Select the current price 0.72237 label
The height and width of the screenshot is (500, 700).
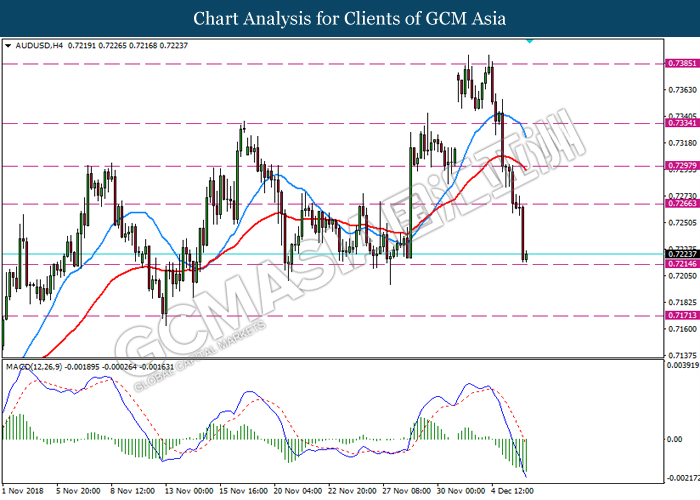click(x=682, y=254)
